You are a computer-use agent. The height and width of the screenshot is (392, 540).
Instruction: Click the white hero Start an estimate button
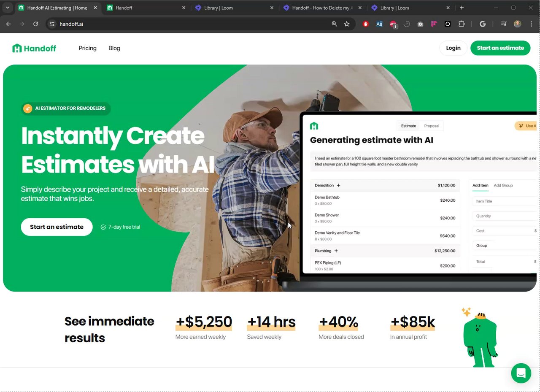coord(57,227)
